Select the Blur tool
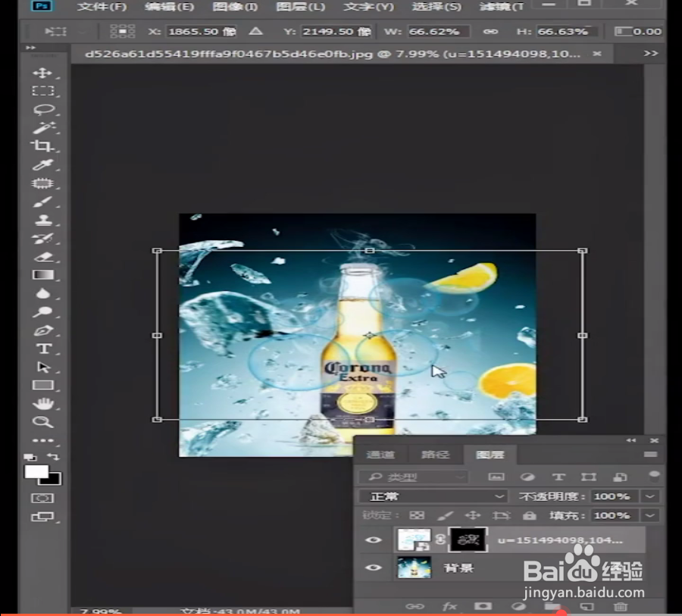Screen dimensions: 682x616 [42, 294]
